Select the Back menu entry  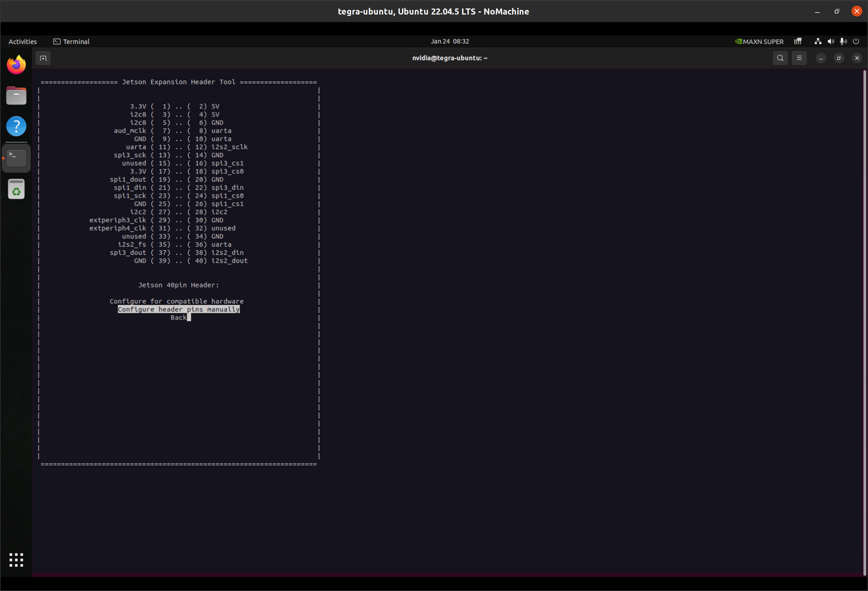[x=179, y=318]
